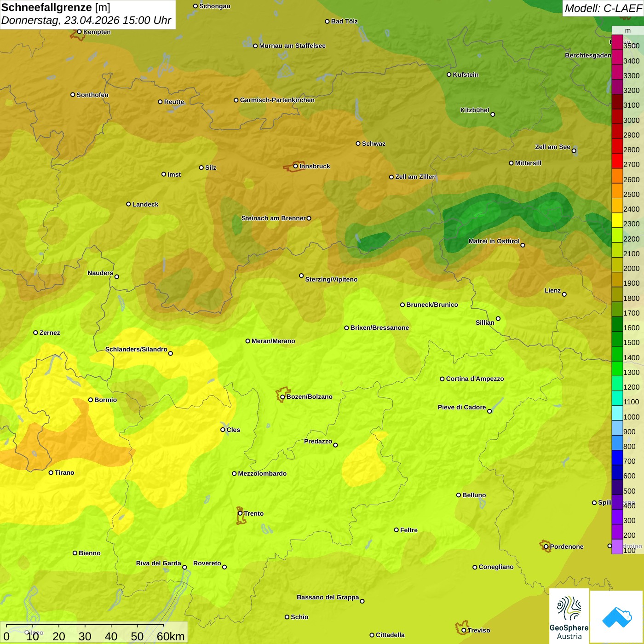Click the Belluno marker circle
The height and width of the screenshot is (644, 644).
click(459, 495)
